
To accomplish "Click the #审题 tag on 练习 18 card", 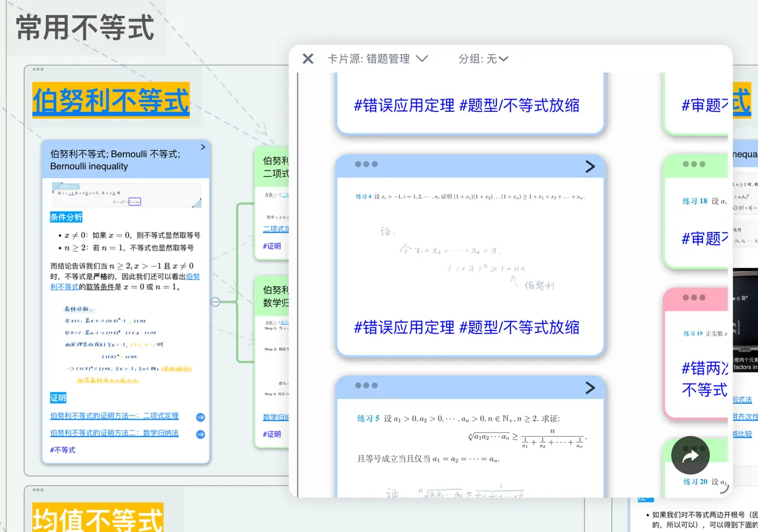I will point(705,238).
